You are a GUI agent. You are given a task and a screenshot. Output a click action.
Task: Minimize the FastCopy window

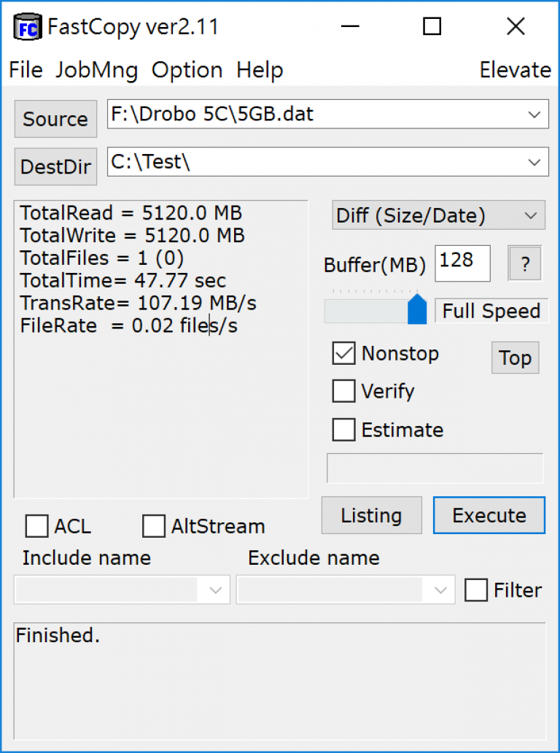(350, 26)
